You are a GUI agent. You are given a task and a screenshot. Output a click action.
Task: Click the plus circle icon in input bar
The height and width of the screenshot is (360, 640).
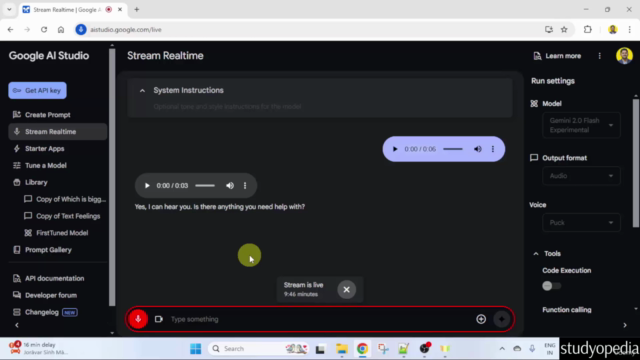481,319
